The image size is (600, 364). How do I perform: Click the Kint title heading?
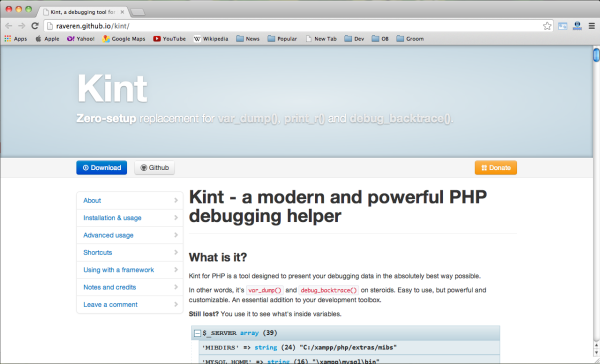(112, 89)
